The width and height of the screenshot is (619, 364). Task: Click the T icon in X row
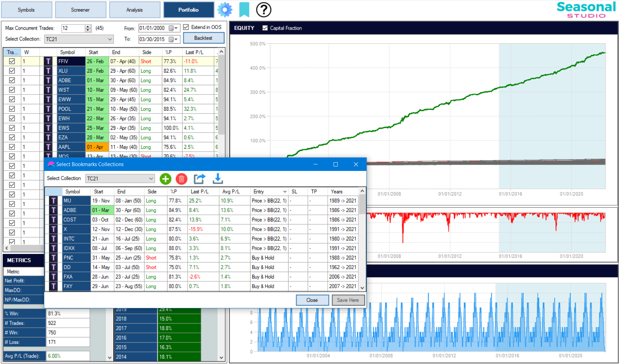pyautogui.click(x=54, y=229)
